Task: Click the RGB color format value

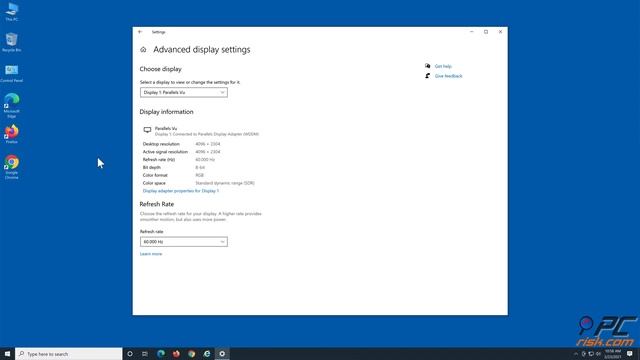Action: (x=199, y=175)
